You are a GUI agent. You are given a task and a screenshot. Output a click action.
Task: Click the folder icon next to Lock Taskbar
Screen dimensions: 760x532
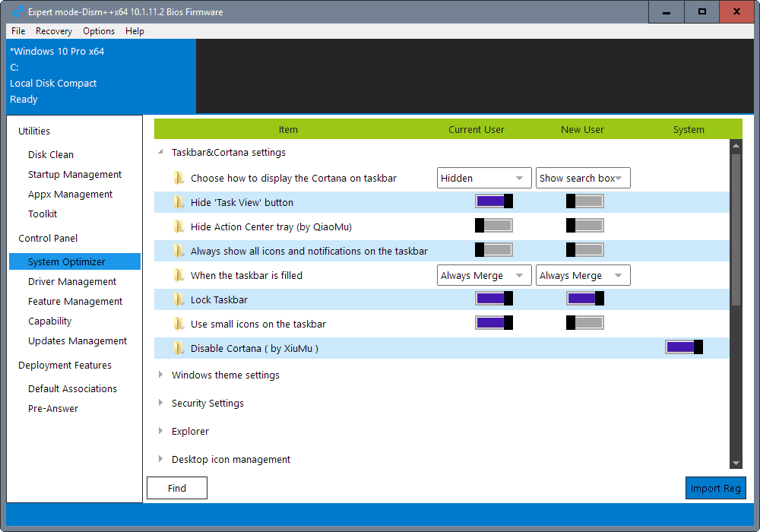(x=177, y=298)
